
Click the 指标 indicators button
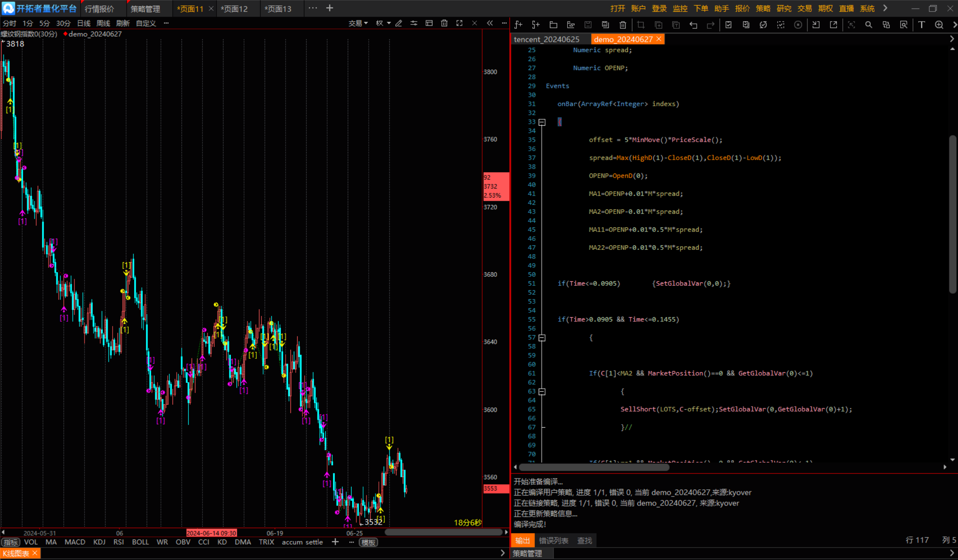point(10,542)
